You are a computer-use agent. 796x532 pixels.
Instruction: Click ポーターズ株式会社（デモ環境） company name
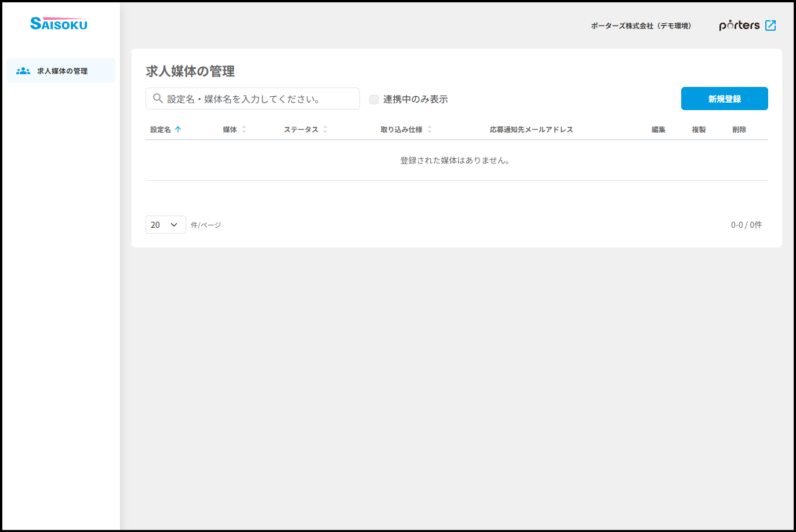tap(641, 26)
